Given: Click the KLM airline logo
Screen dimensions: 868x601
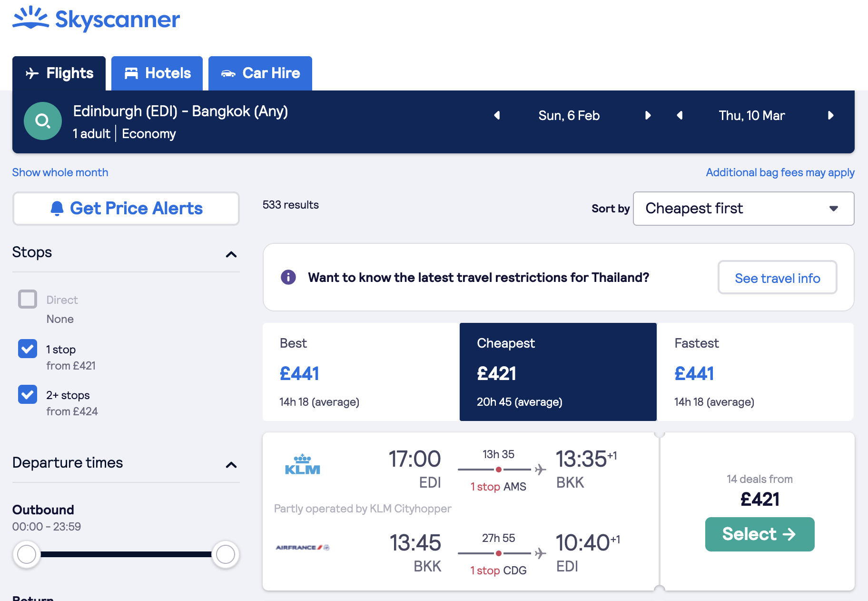Looking at the screenshot, I should point(303,465).
